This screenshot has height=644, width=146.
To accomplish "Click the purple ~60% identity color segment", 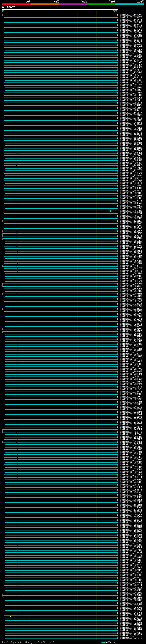I will [73, 4].
